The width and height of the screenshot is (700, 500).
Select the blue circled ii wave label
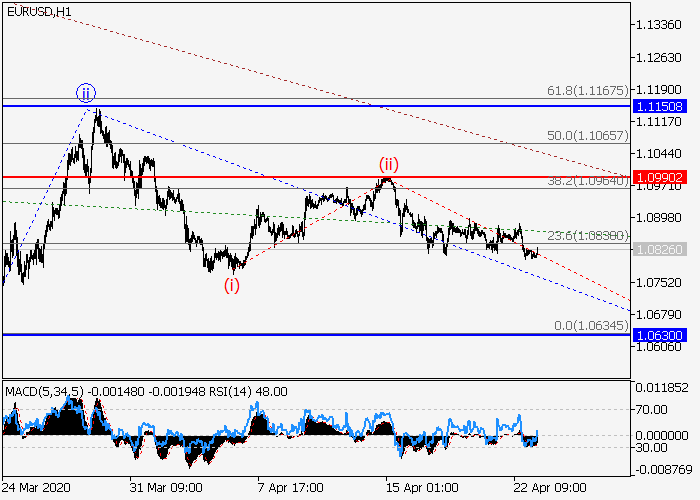[x=87, y=94]
